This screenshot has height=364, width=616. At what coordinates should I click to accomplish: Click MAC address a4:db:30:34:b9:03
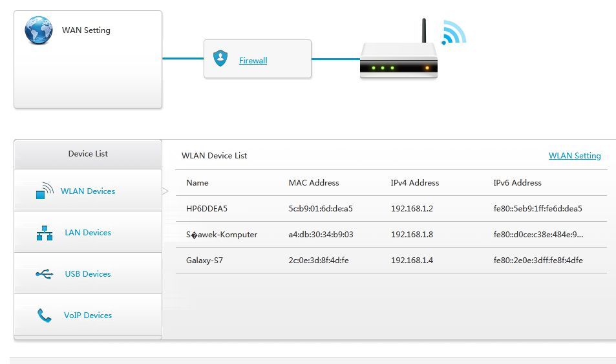[321, 235]
